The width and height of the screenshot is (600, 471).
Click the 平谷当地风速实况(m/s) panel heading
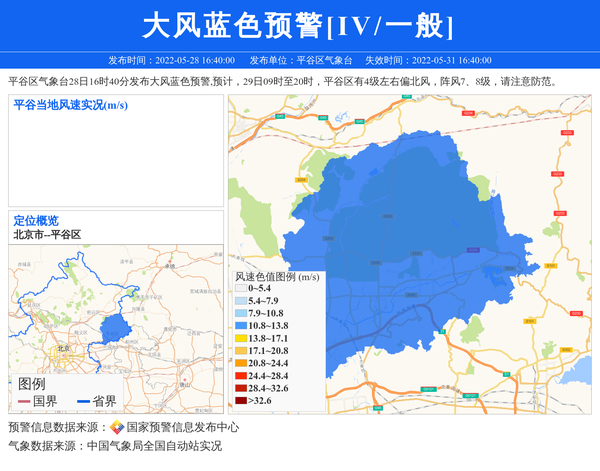click(70, 105)
